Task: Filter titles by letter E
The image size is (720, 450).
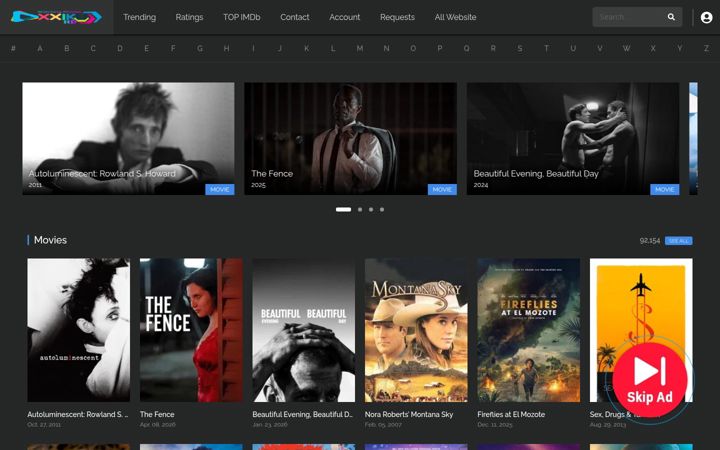Action: (146, 48)
